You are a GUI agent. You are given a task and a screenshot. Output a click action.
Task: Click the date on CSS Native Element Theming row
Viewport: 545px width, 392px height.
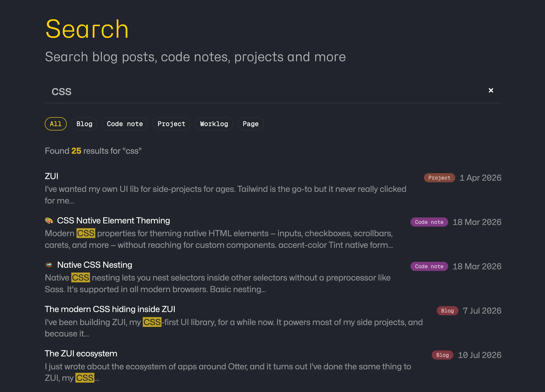point(477,222)
